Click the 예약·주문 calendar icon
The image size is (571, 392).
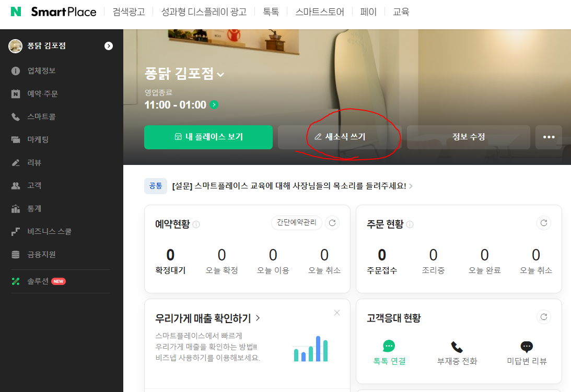16,93
